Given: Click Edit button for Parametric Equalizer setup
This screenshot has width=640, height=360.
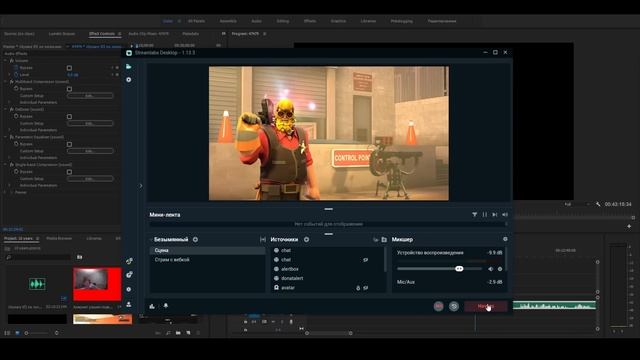Looking at the screenshot, I should point(90,151).
